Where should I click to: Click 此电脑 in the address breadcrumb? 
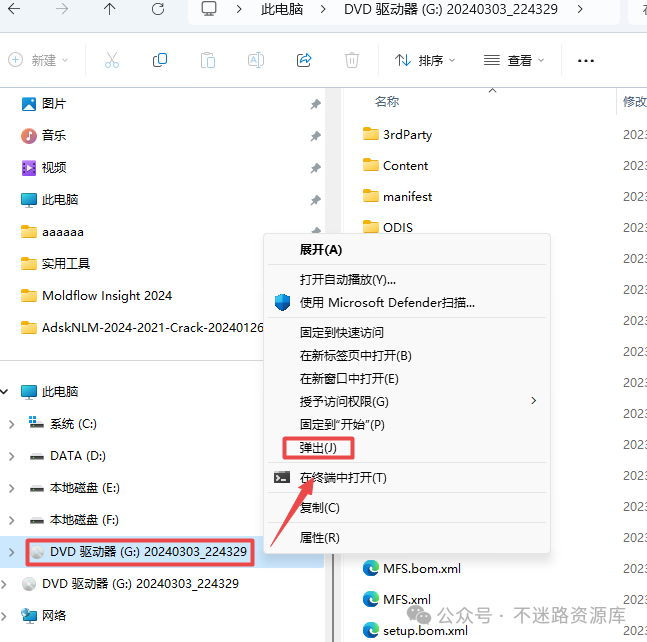point(282,9)
